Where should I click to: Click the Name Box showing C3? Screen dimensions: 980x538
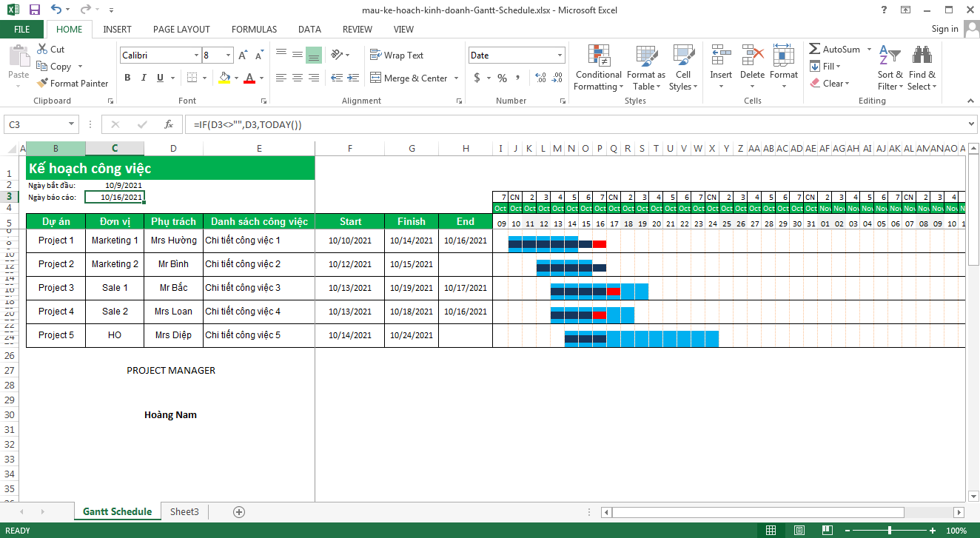click(x=41, y=124)
